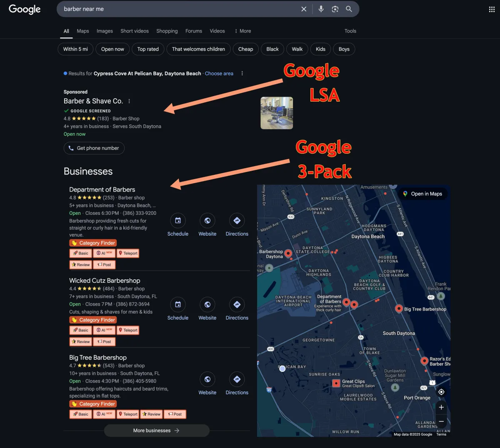500x448 pixels.
Task: Get Directions to Department of Barbers
Action: click(x=237, y=221)
